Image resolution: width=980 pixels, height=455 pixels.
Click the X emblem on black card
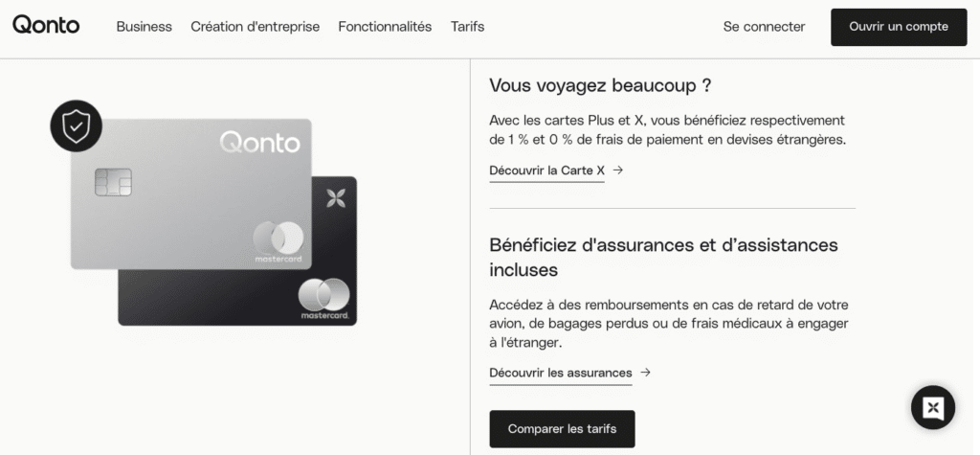click(x=335, y=198)
